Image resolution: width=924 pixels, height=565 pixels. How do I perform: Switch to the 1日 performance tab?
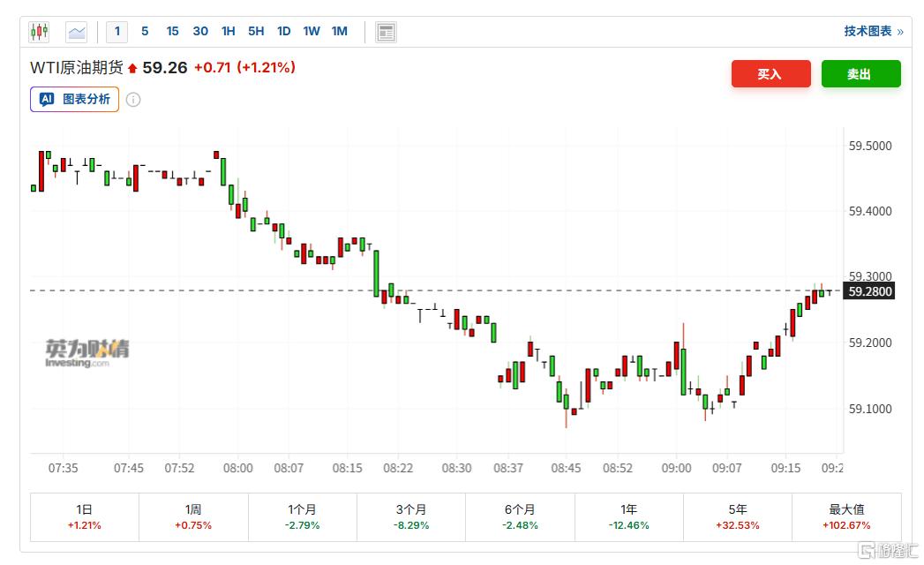tap(83, 515)
